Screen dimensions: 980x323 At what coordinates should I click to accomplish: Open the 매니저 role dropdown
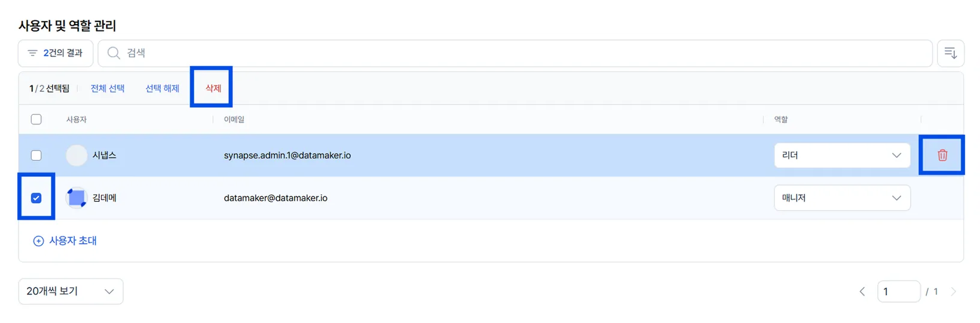[x=842, y=198]
